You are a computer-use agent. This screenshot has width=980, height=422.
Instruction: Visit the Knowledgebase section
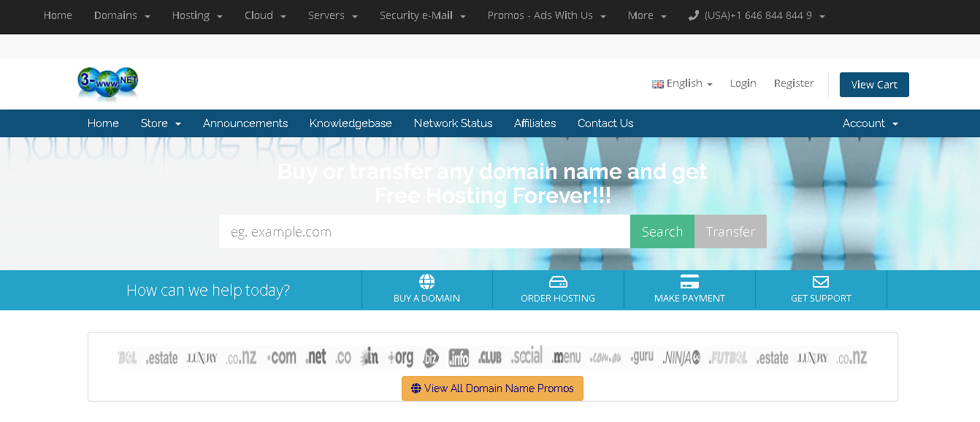[351, 123]
